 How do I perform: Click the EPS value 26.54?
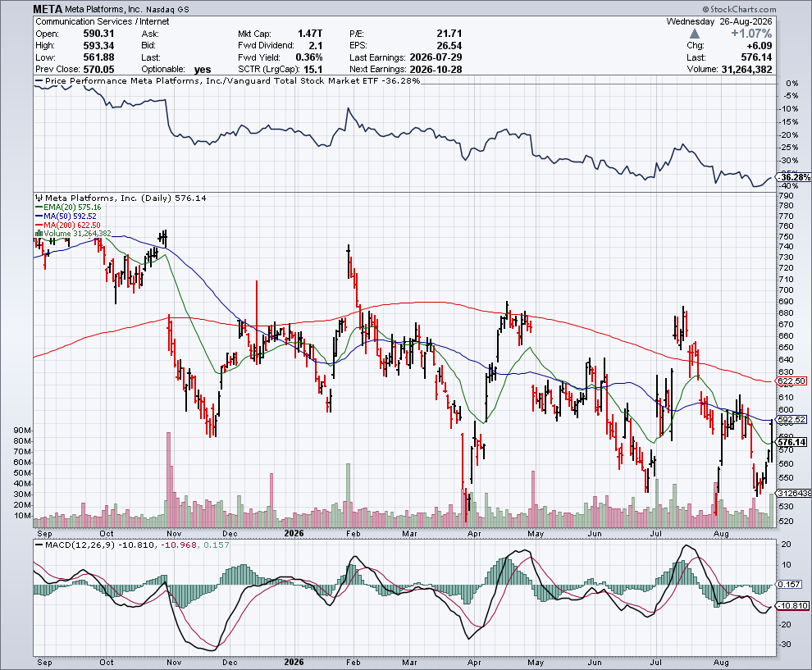tap(449, 46)
